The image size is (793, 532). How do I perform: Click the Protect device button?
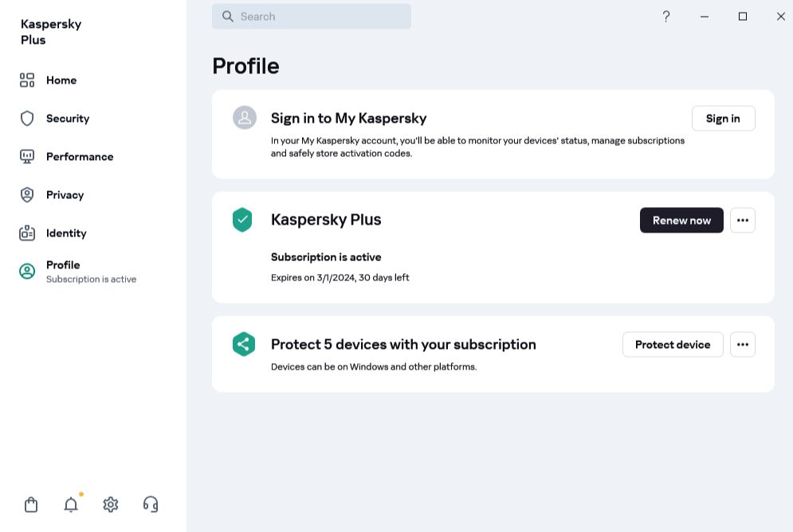(x=672, y=345)
